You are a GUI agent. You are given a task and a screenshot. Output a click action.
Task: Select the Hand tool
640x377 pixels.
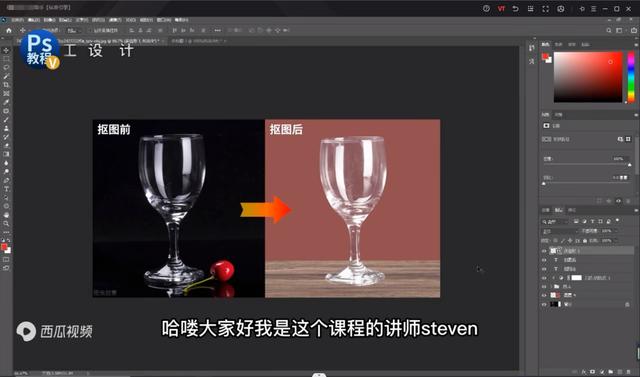pyautogui.click(x=6, y=215)
